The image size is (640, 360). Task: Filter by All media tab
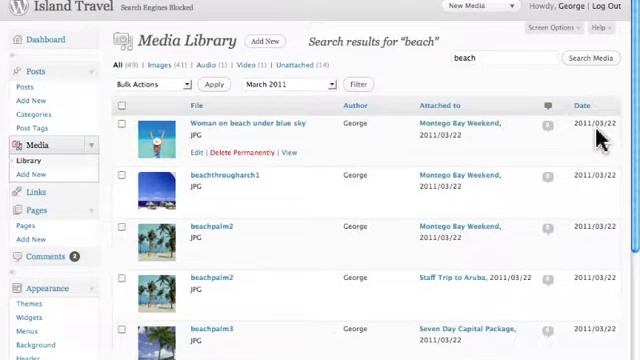point(118,65)
